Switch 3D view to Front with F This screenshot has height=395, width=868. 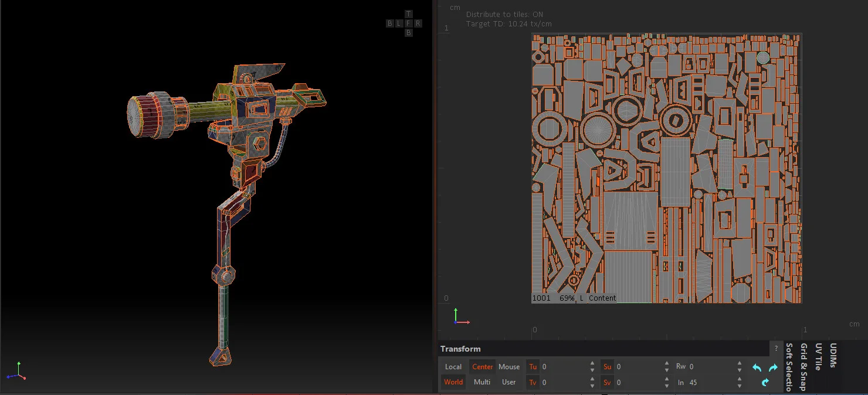click(x=409, y=23)
